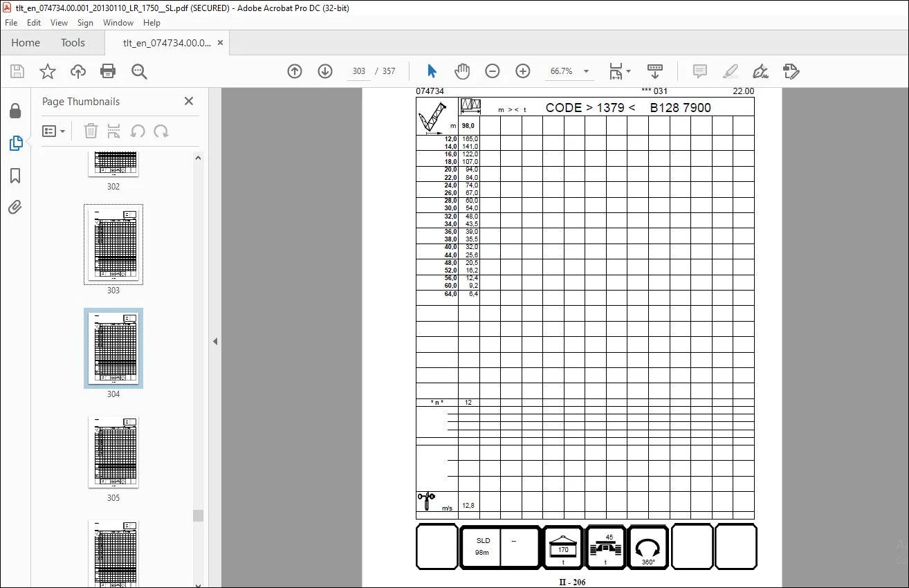
Task: Click the CODE > 1379 < heading text
Action: pos(590,107)
